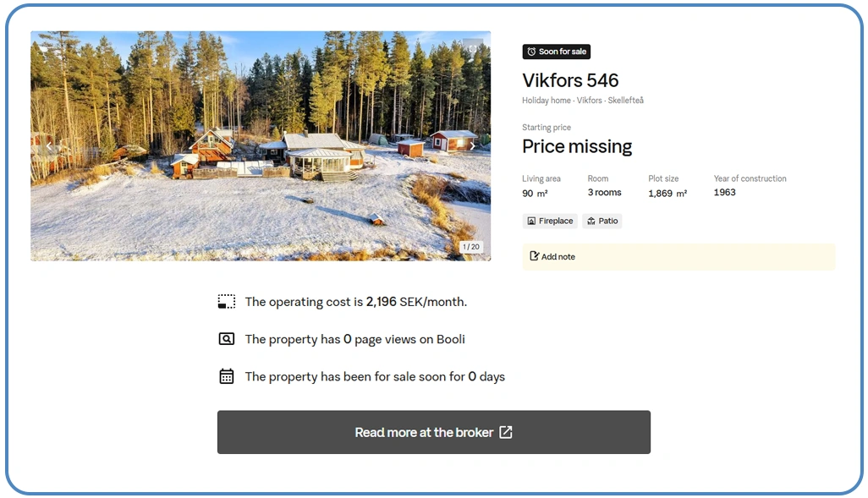Open the Vikfors area link in subtitle
The width and height of the screenshot is (868, 498).
point(589,100)
